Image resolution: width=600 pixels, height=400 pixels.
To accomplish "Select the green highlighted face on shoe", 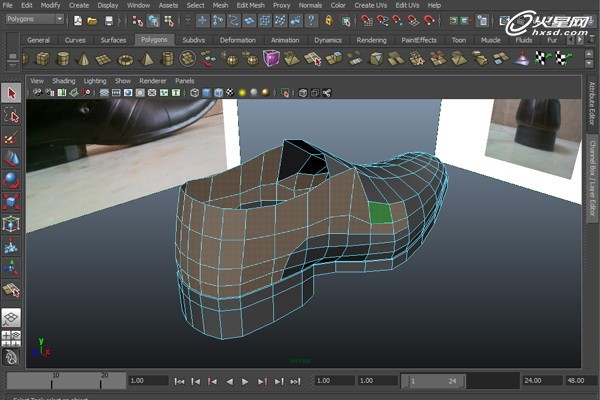I will point(380,211).
